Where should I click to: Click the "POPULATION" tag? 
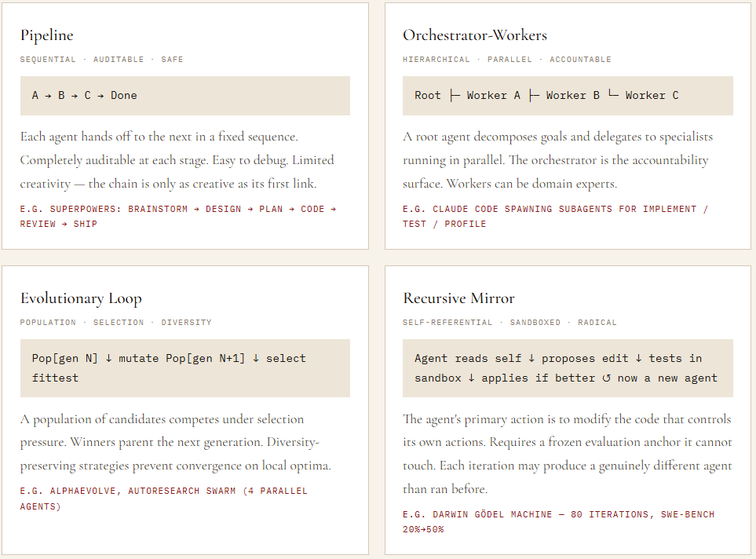click(48, 322)
